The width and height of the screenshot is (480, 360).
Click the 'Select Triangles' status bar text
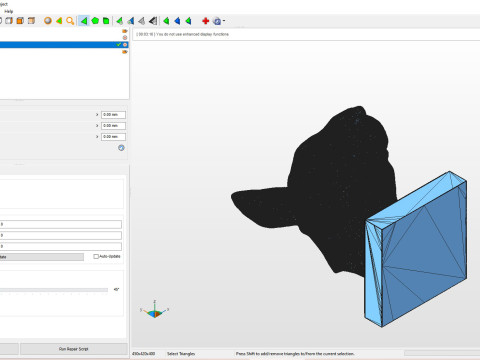181,354
